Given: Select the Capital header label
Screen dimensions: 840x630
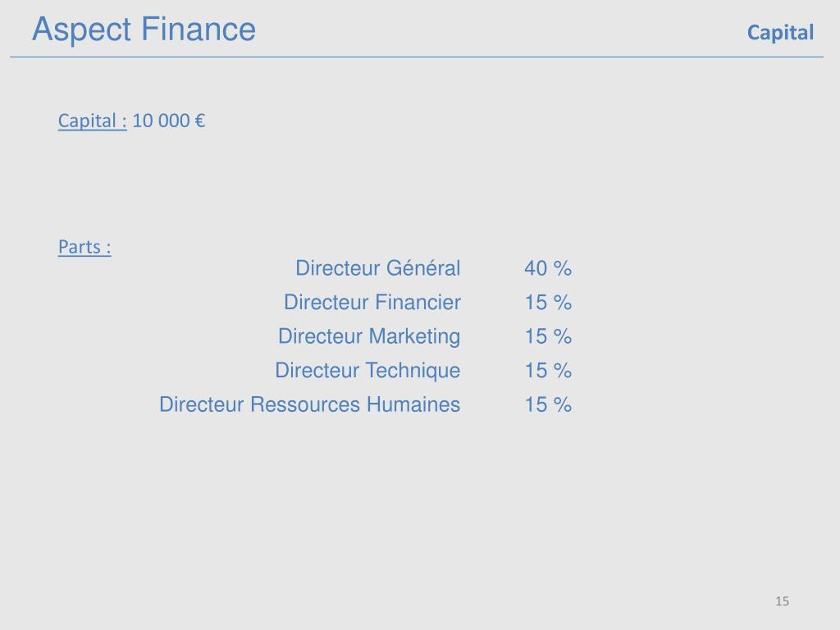Looking at the screenshot, I should (781, 33).
